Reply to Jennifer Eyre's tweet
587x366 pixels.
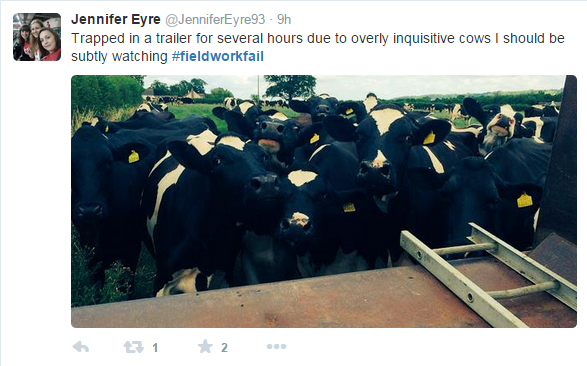(x=81, y=347)
